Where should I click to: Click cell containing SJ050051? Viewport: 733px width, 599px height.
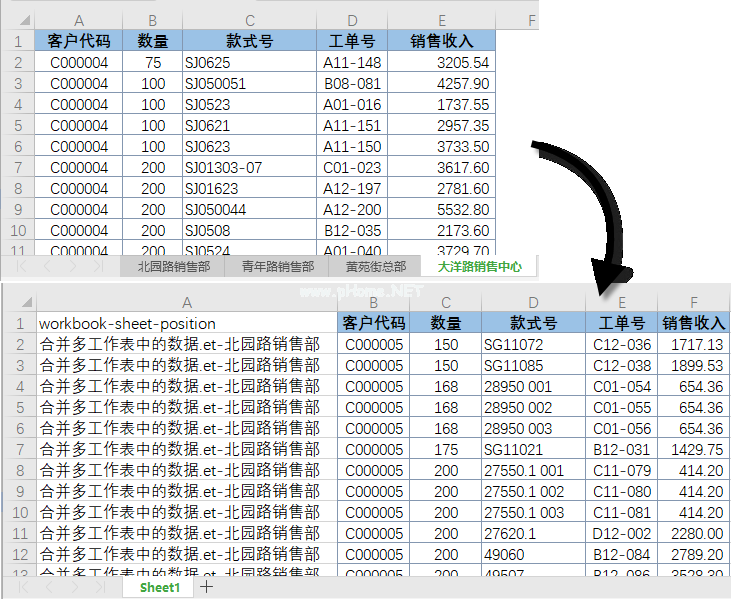(x=249, y=84)
